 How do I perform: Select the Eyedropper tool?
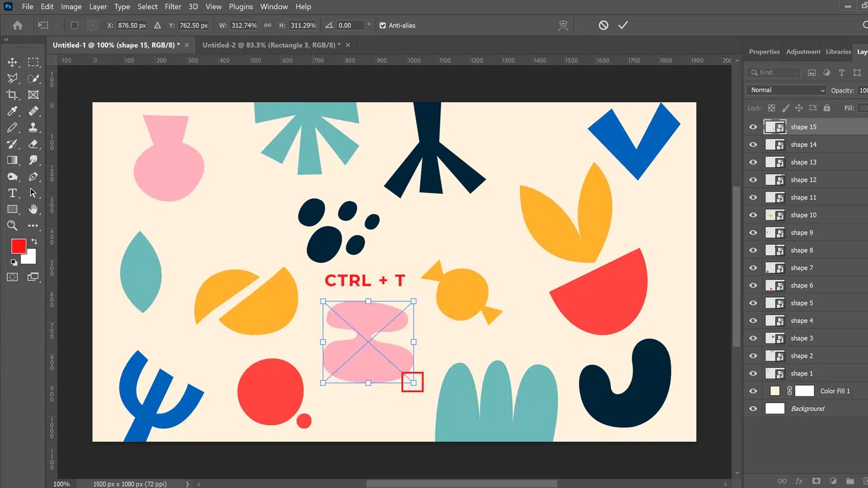coord(12,111)
